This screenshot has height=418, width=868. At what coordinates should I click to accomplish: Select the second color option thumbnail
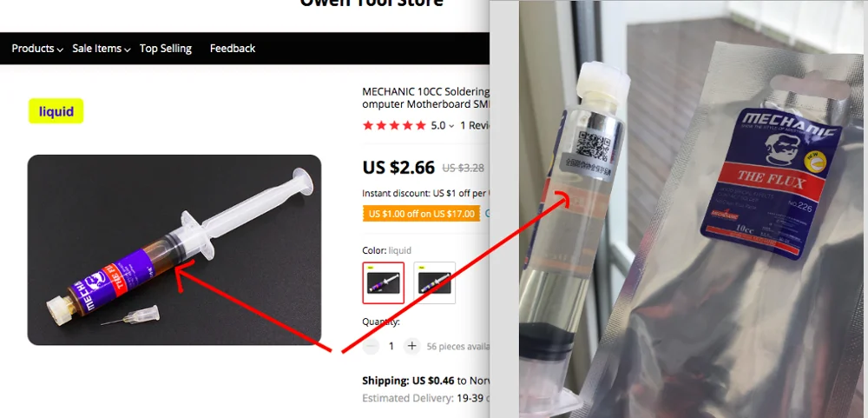click(x=435, y=282)
